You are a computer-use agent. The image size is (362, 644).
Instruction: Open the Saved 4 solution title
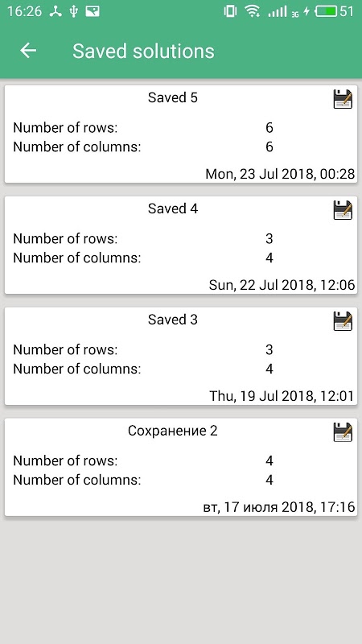(x=173, y=208)
